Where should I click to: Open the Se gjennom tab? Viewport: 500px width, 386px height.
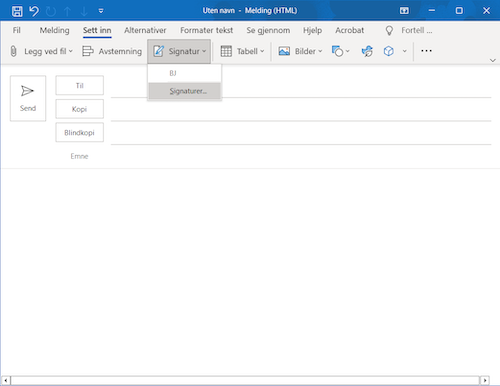pos(268,30)
